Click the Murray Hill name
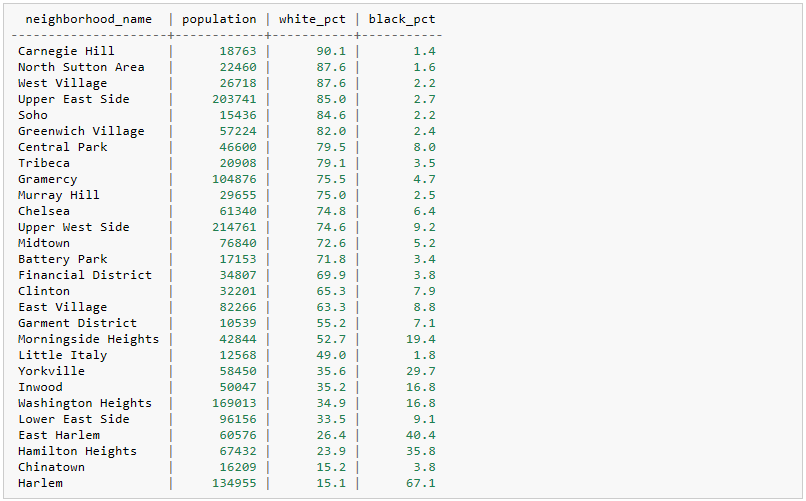 coord(59,195)
